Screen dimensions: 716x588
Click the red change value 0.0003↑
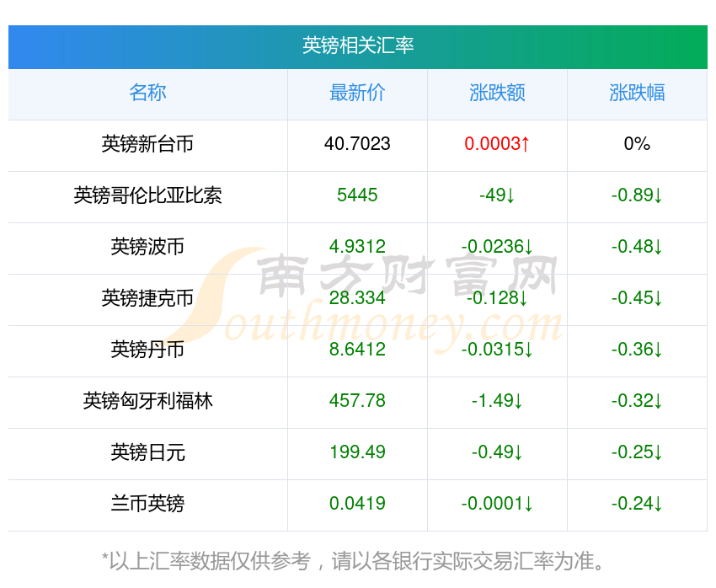(497, 144)
